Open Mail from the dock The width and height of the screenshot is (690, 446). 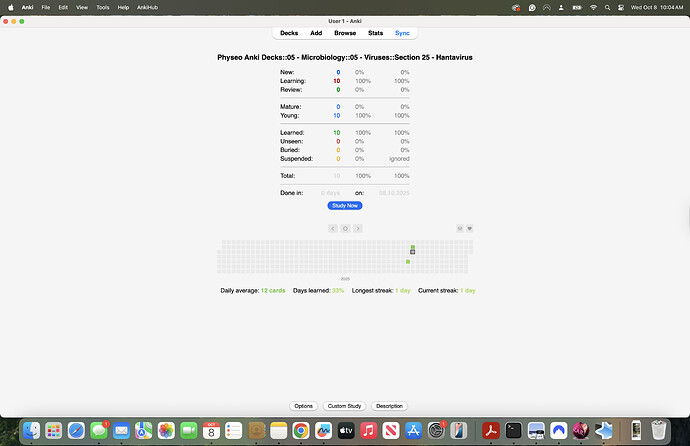click(x=121, y=431)
